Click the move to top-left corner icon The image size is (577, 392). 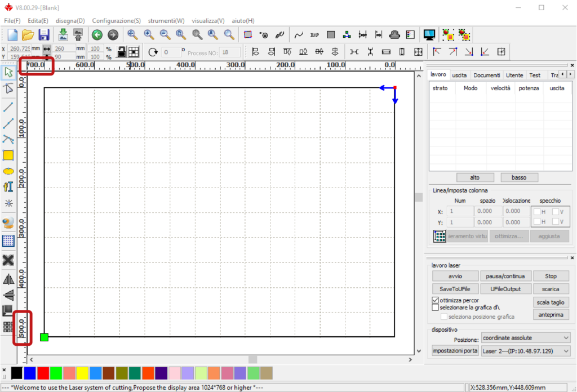pos(437,52)
